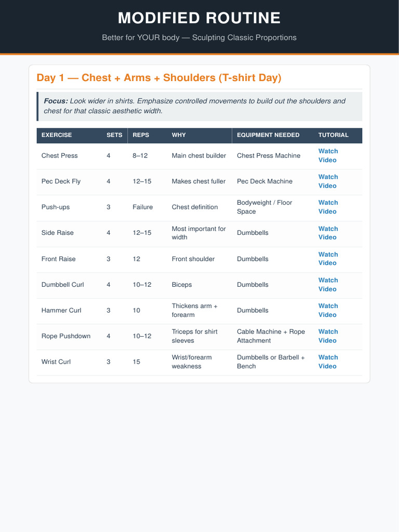Click the EXERCISE column header
The width and height of the screenshot is (399, 532).
click(x=57, y=135)
